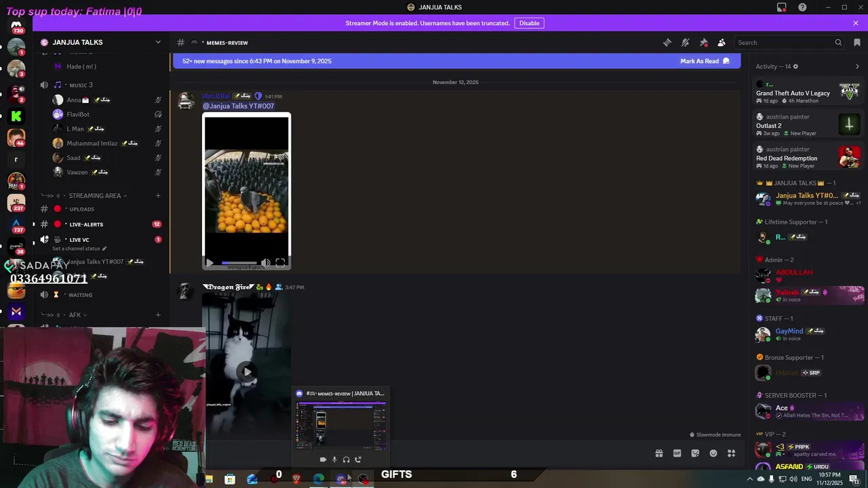Open the server icon with 737 badge
This screenshot has width=868, height=488.
16,224
